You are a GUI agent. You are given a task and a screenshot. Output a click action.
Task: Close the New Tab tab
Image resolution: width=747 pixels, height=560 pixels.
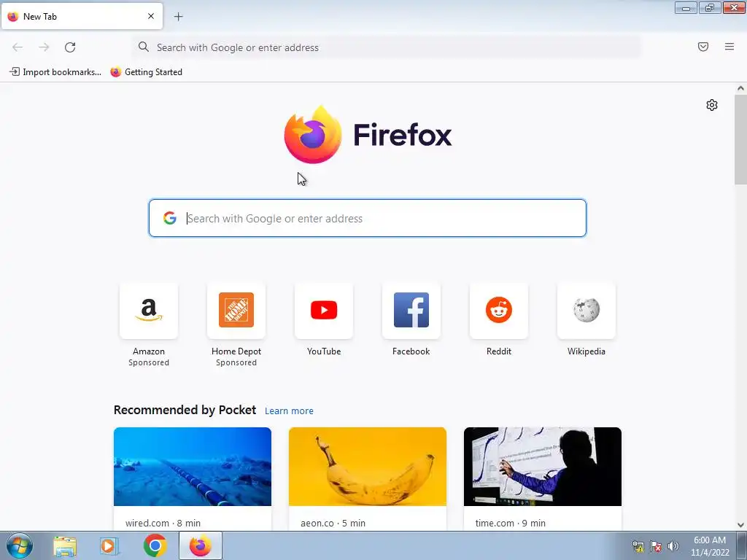coord(150,16)
